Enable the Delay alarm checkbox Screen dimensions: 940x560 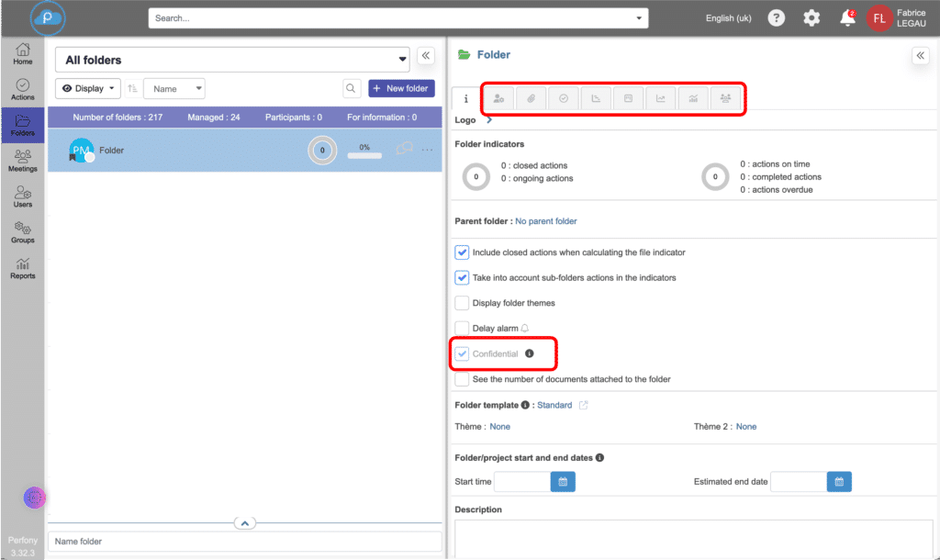tap(462, 328)
